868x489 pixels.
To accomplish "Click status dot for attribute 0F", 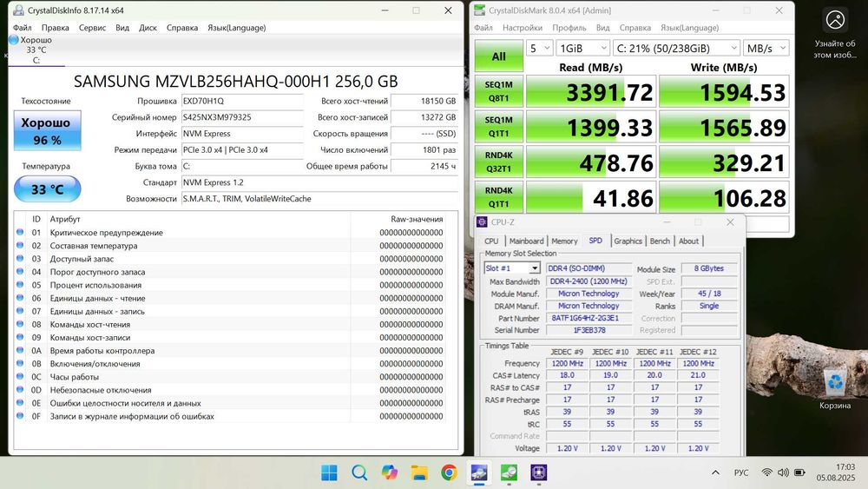I will point(20,416).
